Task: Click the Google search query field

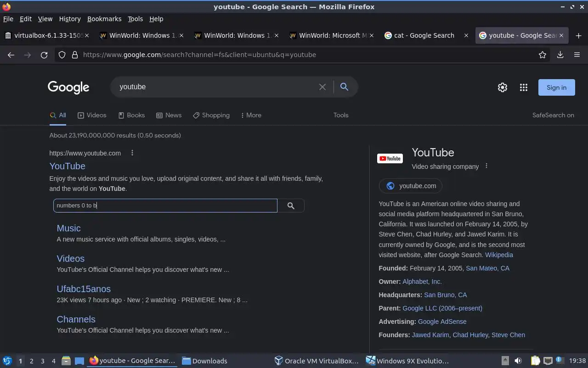Action: [x=216, y=87]
